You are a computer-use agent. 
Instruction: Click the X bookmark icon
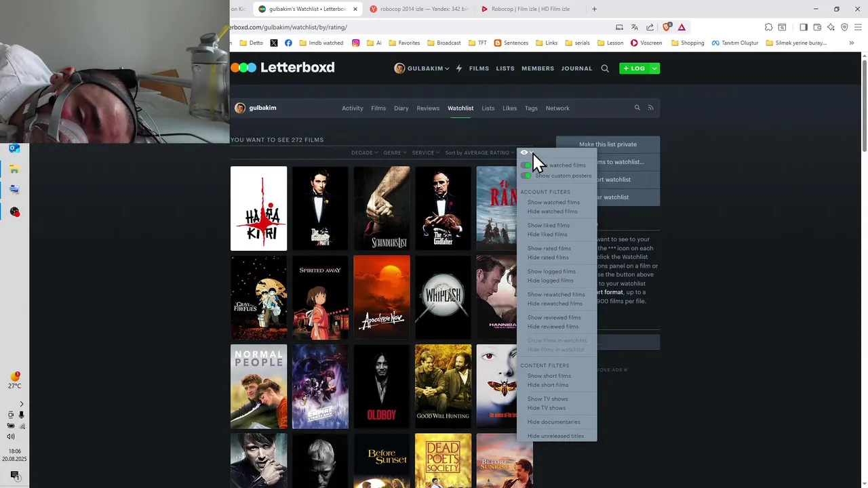coord(274,43)
